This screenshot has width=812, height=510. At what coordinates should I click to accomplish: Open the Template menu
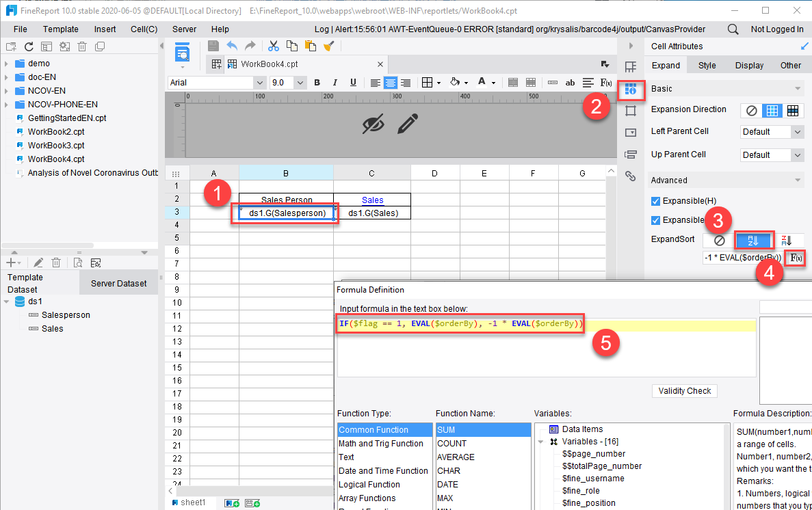[x=60, y=29]
